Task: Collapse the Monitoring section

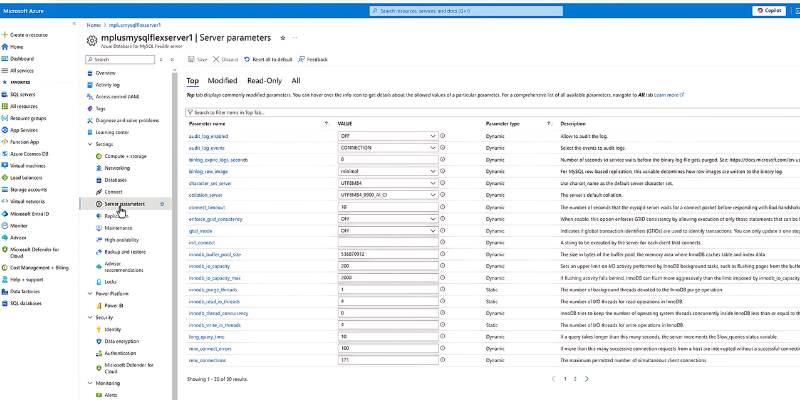Action: pos(90,383)
